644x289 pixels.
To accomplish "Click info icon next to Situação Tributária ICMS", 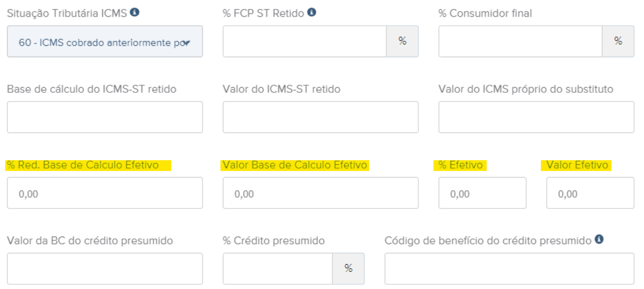I will click(135, 13).
